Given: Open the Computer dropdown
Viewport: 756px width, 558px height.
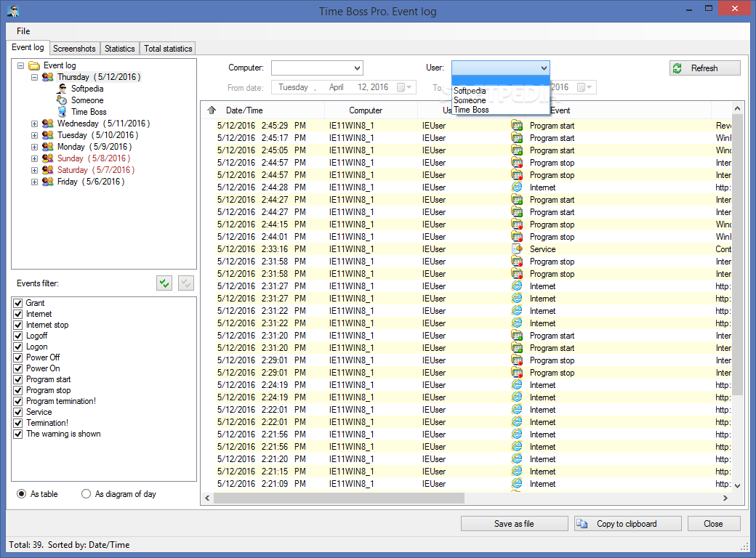Looking at the screenshot, I should click(357, 68).
